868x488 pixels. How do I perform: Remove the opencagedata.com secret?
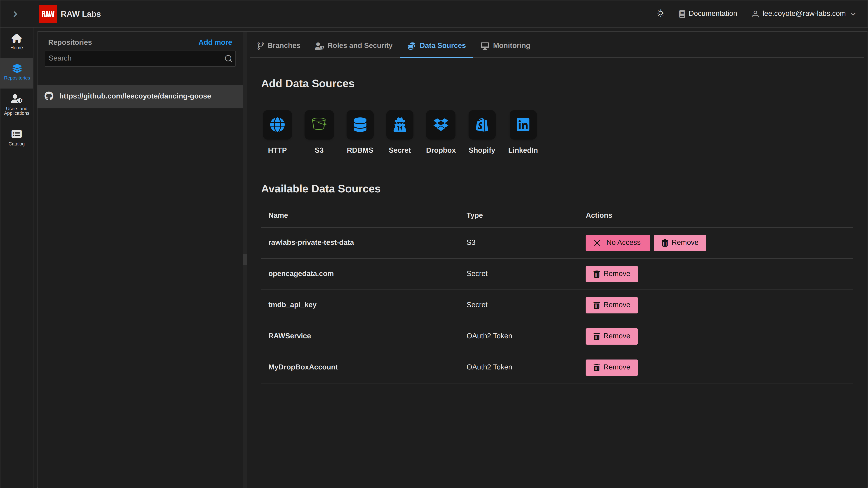(x=612, y=274)
